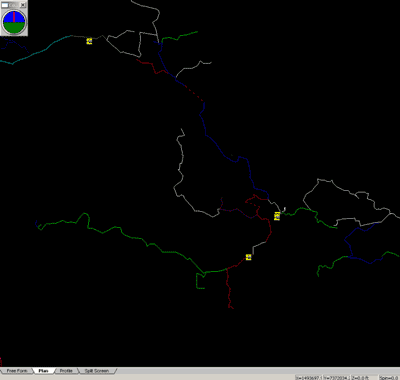Click the red north needle in the compass
The height and width of the screenshot is (380, 400).
pos(14,17)
